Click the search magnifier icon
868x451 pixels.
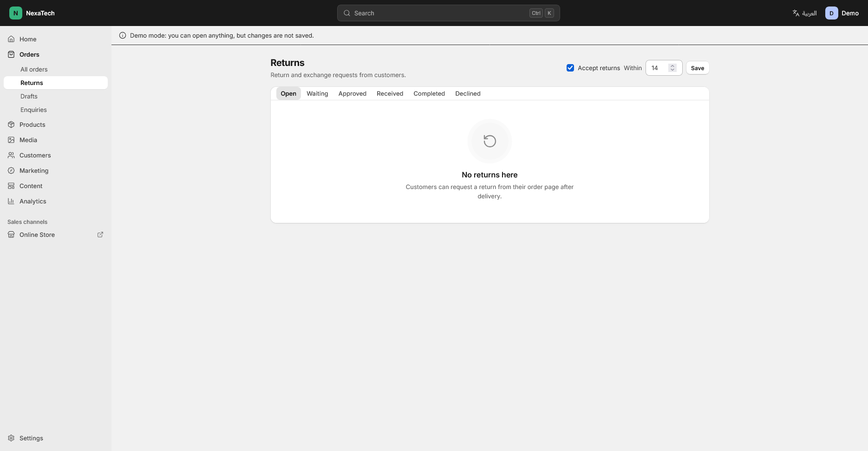pos(347,13)
